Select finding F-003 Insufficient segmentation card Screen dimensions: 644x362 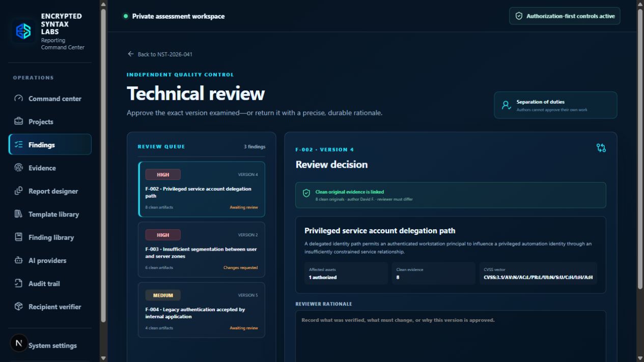[x=202, y=250]
